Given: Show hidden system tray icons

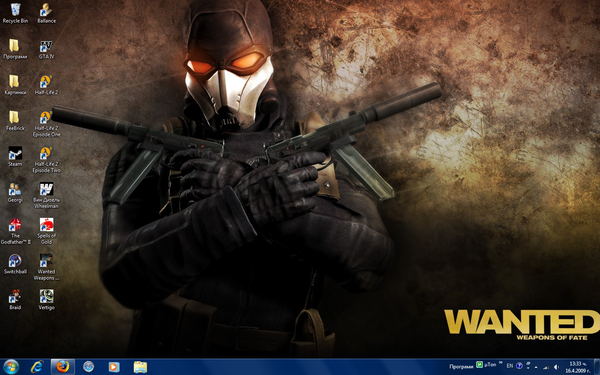Looking at the screenshot, I should [536, 367].
